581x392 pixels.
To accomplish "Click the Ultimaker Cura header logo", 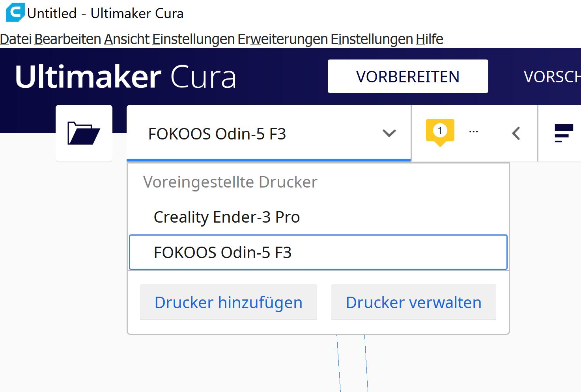I will 125,76.
